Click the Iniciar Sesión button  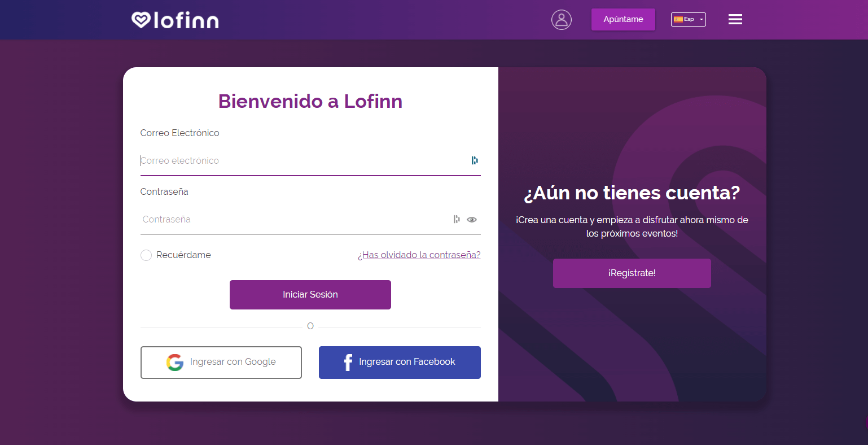(x=310, y=295)
